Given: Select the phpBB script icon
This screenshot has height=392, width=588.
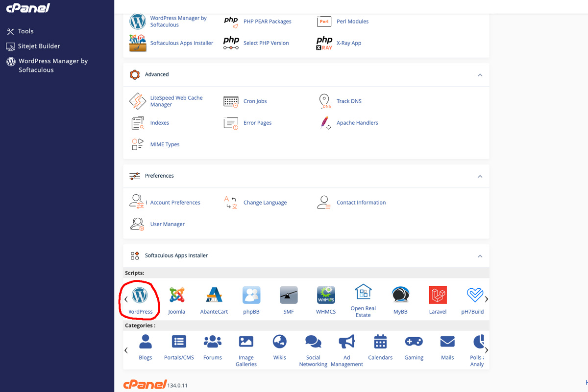Looking at the screenshot, I should click(251, 295).
